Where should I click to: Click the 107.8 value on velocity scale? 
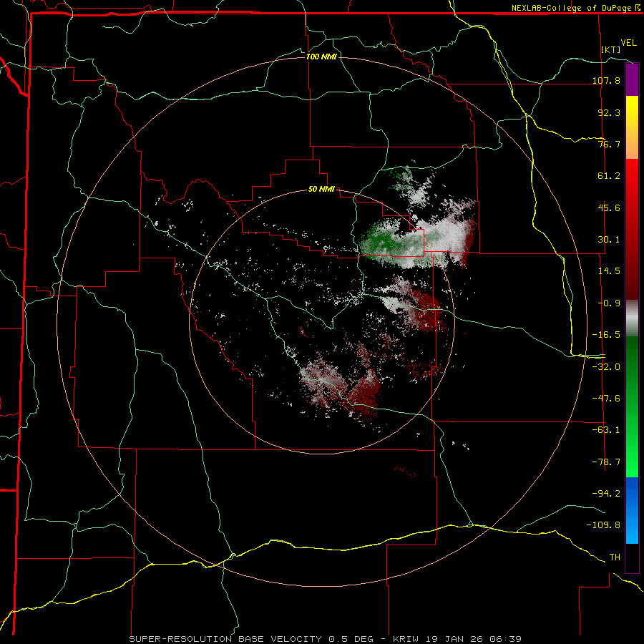(x=606, y=80)
